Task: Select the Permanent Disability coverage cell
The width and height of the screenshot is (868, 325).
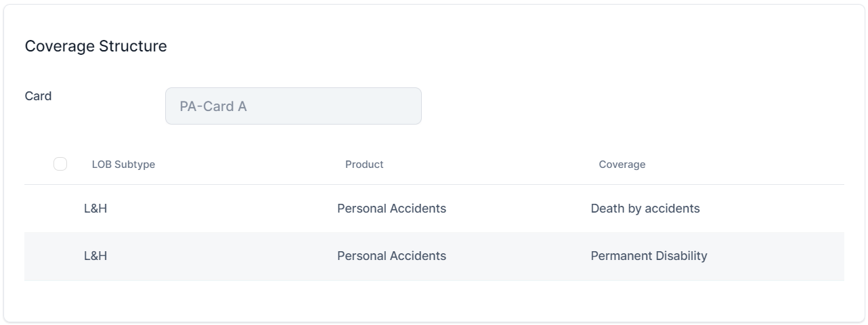Action: [x=649, y=256]
